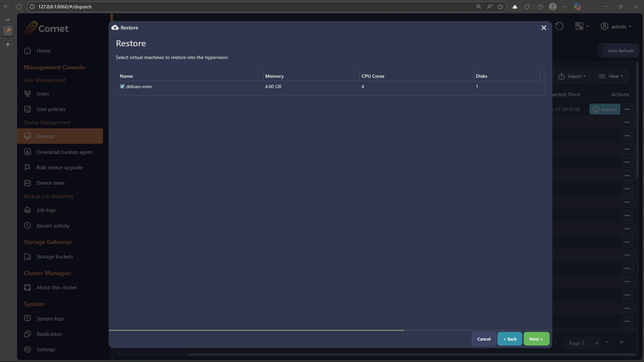Click the refresh icon in top bar
The image size is (644, 362).
pyautogui.click(x=559, y=26)
